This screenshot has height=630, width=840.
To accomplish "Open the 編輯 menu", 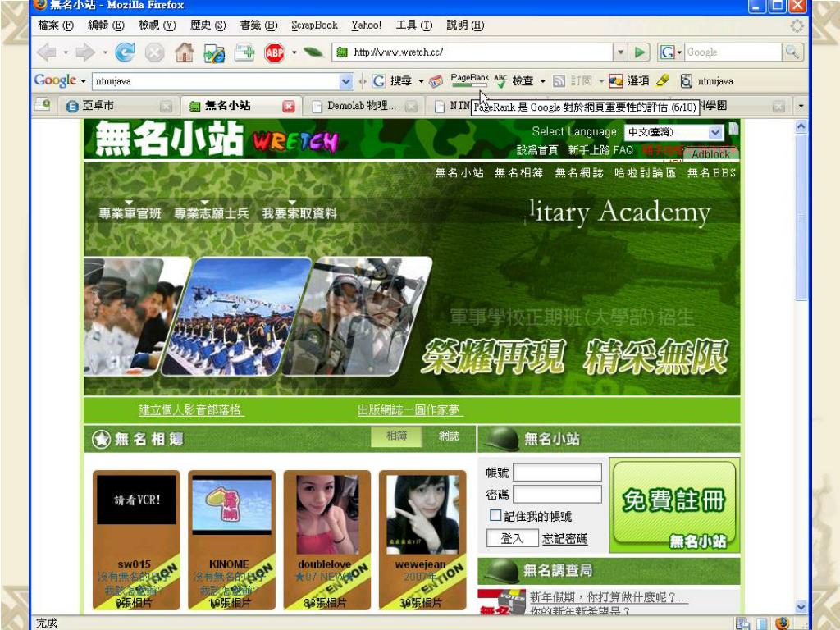I will tap(106, 25).
